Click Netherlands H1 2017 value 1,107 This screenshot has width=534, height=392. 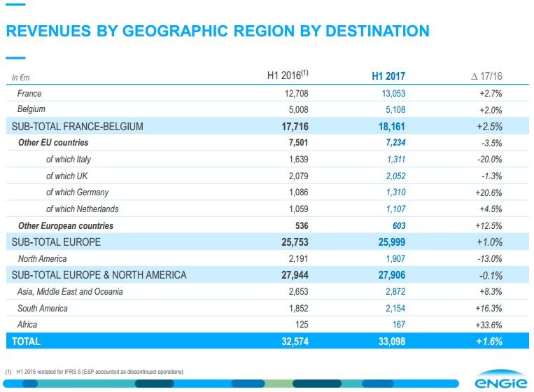point(395,209)
